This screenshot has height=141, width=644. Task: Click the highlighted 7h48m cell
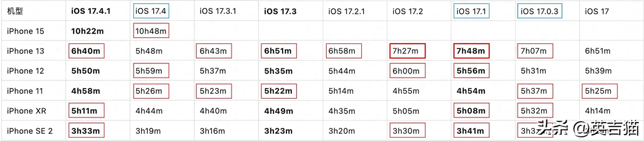tap(471, 51)
